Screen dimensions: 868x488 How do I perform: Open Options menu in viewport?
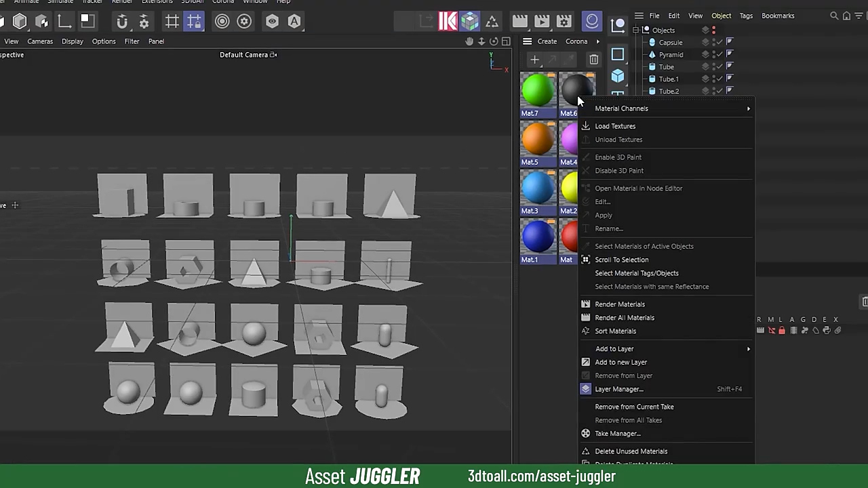tap(104, 41)
